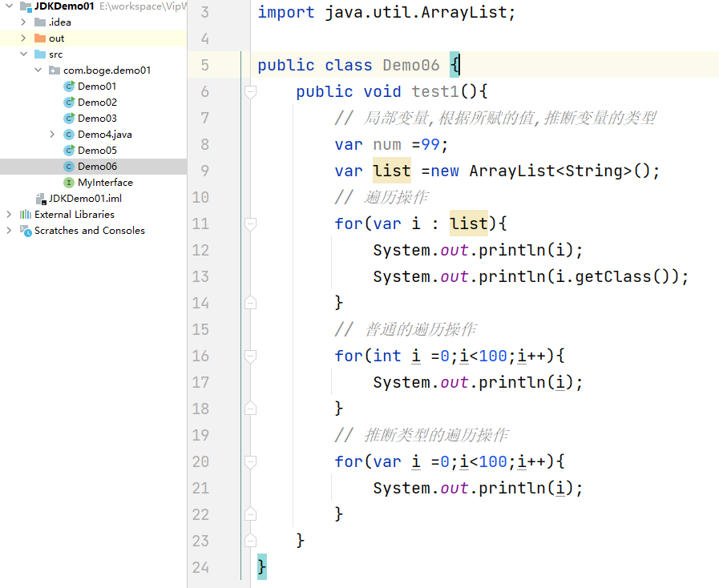Collapse the JDKDemo01 project root
The image size is (719, 588).
tap(9, 6)
